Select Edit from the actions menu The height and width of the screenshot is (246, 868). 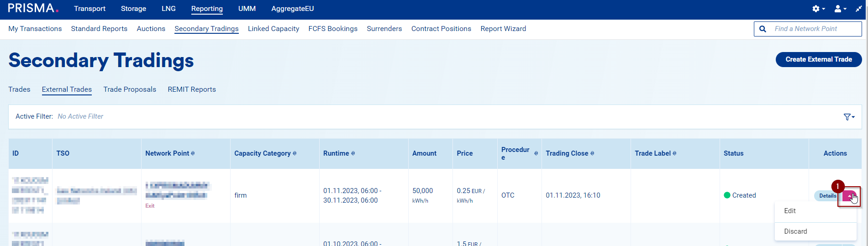(x=790, y=211)
